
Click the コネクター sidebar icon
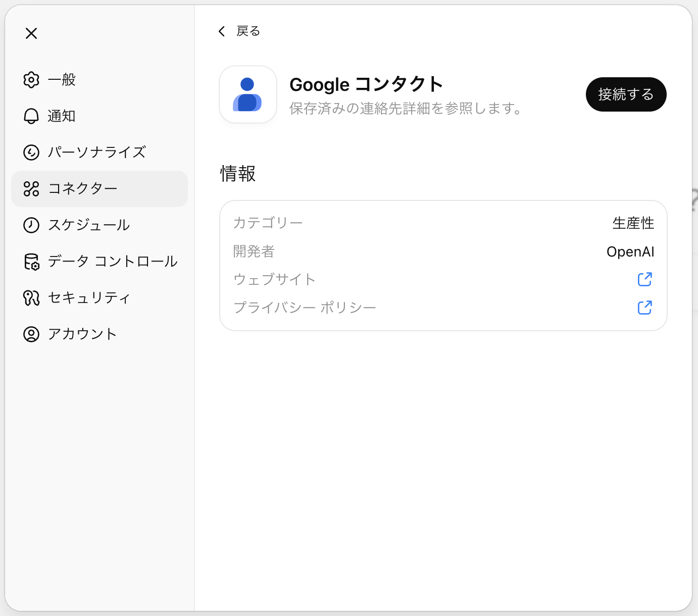pyautogui.click(x=31, y=189)
